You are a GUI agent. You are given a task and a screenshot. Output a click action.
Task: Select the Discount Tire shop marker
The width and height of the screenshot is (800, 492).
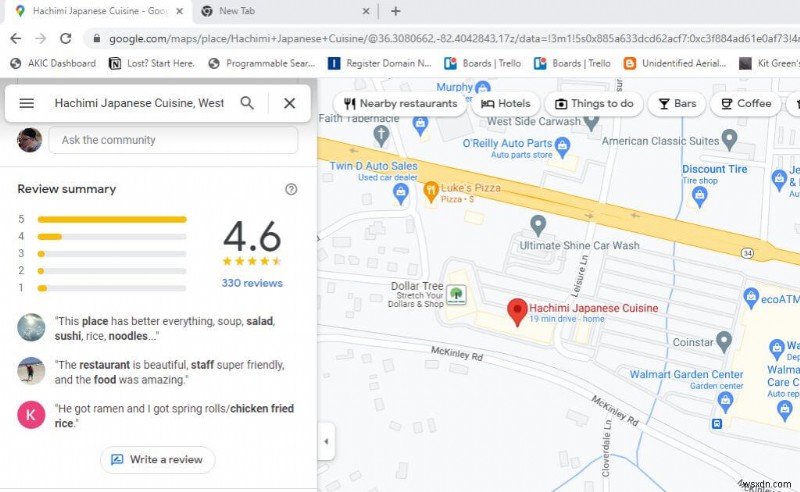point(699,196)
